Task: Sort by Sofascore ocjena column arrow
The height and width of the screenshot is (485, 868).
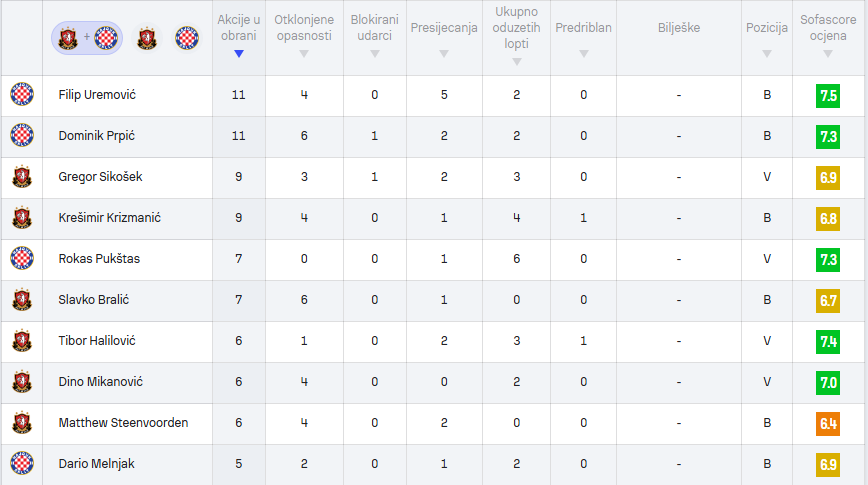Action: (x=828, y=54)
